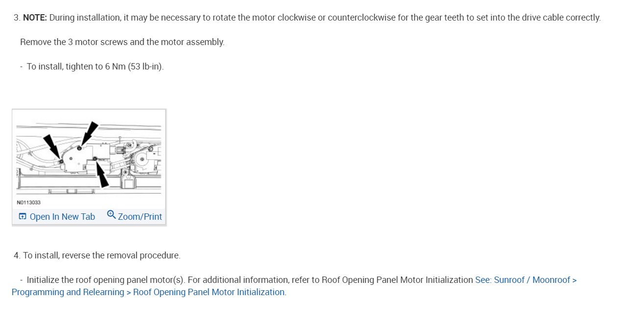Open the Zoom/Print text link
The width and height of the screenshot is (644, 324).
(x=140, y=217)
